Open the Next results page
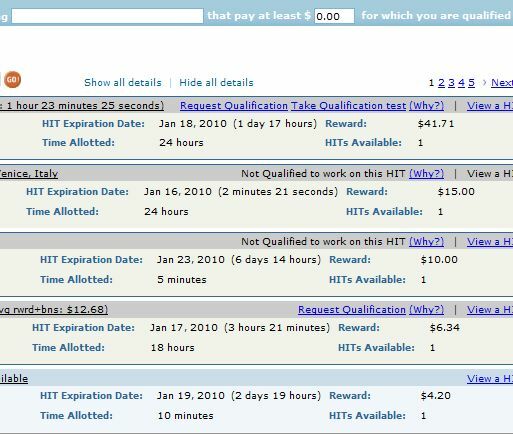The width and height of the screenshot is (513, 434). tap(502, 83)
